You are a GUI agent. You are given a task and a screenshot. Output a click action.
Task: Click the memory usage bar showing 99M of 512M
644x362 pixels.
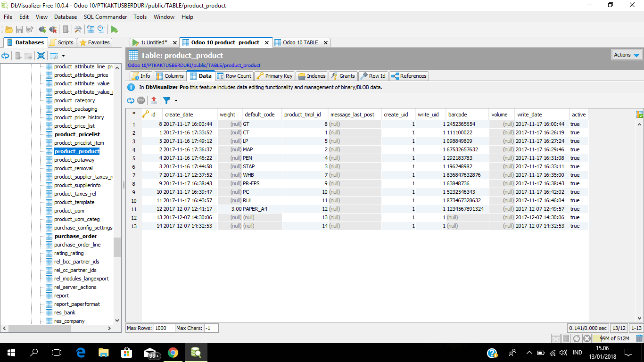pos(613,338)
